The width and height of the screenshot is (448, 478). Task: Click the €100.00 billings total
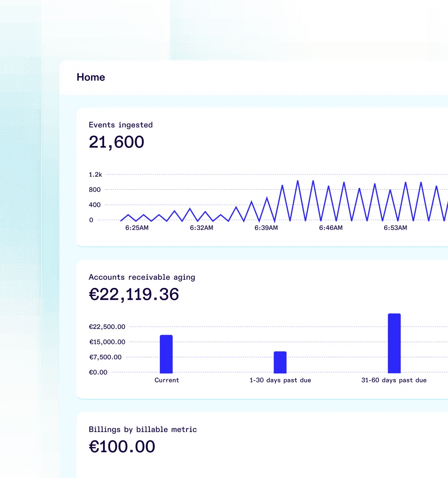pos(122,447)
